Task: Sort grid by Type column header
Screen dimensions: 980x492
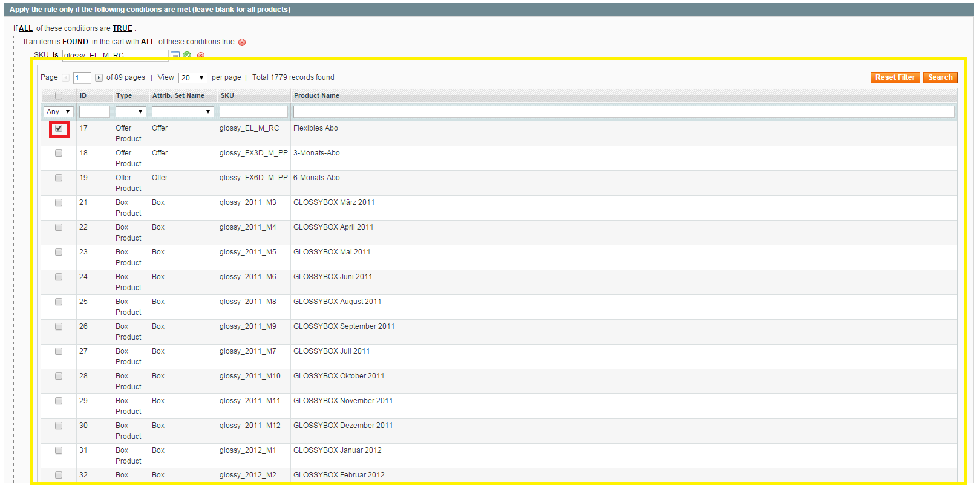Action: (124, 95)
